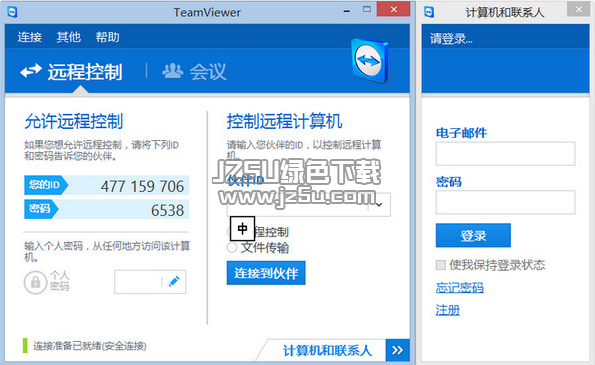The height and width of the screenshot is (365, 595).
Task: Click the 连接到伙伴 button
Action: coord(266,273)
